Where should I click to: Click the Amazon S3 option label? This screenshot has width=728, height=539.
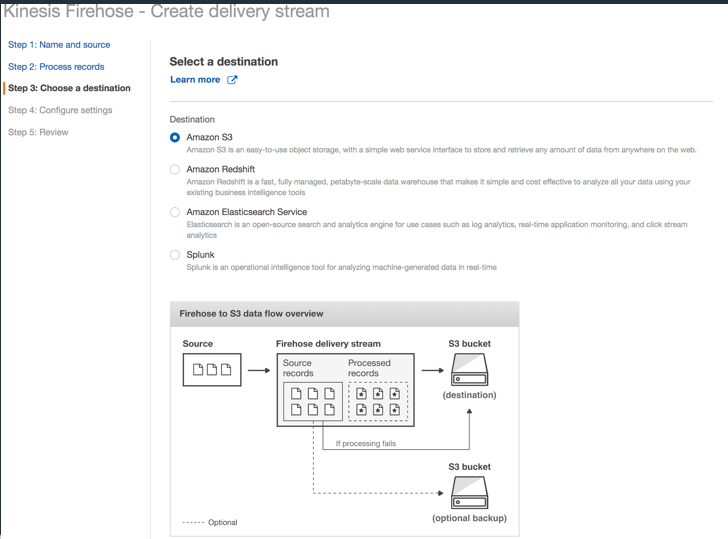(x=209, y=137)
